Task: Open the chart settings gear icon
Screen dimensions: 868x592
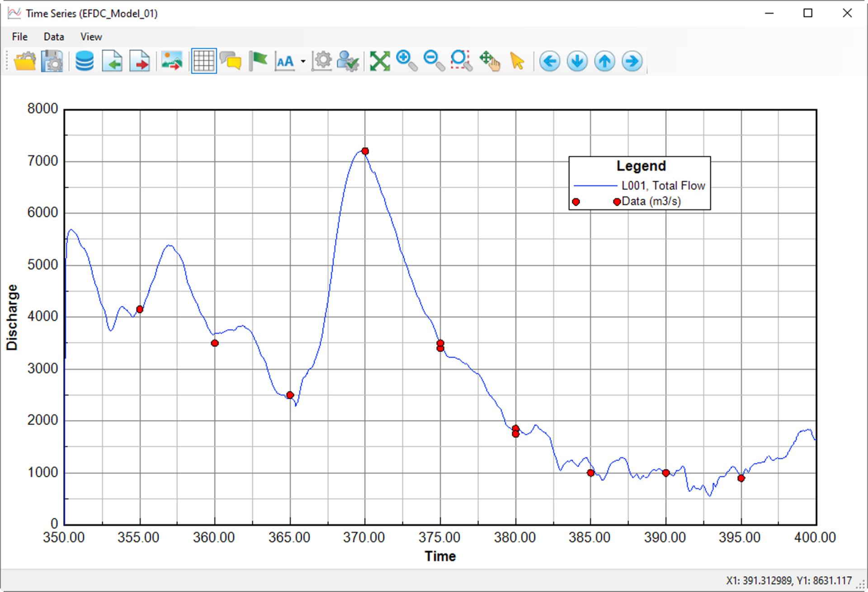Action: tap(322, 61)
